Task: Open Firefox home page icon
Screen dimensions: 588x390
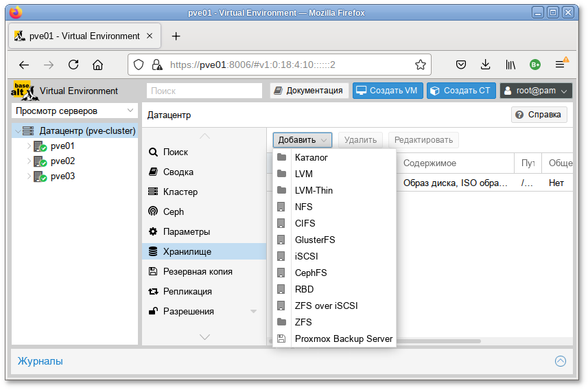Action: (98, 65)
